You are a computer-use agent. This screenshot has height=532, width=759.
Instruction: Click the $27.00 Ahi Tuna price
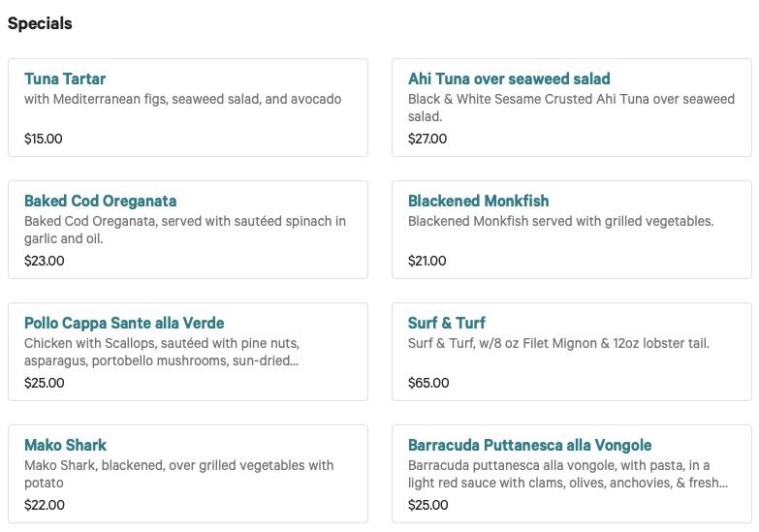[x=427, y=139]
